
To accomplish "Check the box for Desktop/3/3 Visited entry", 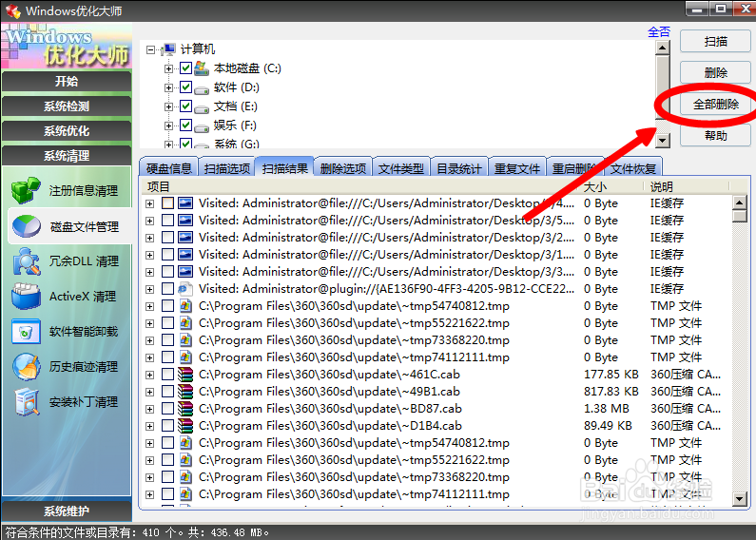I will tap(167, 272).
